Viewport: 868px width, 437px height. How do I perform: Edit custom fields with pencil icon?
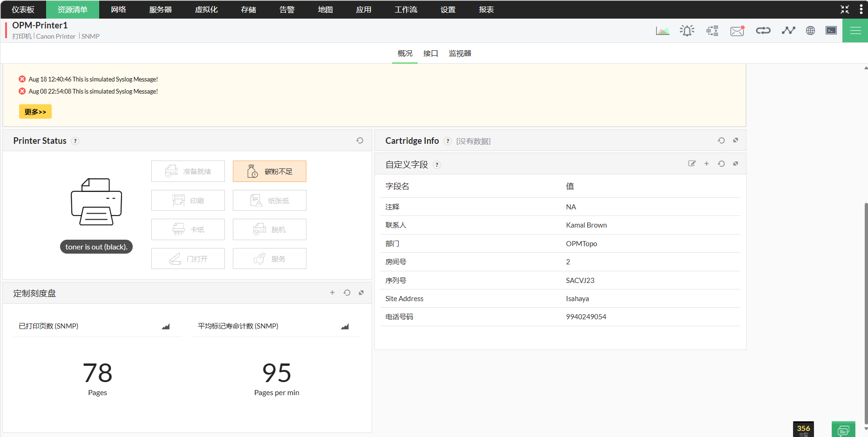click(692, 163)
